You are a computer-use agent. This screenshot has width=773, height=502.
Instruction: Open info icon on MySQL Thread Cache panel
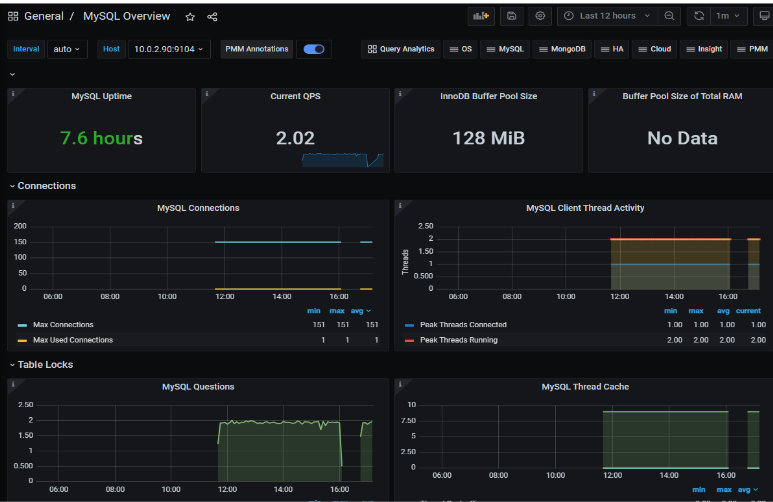click(400, 384)
